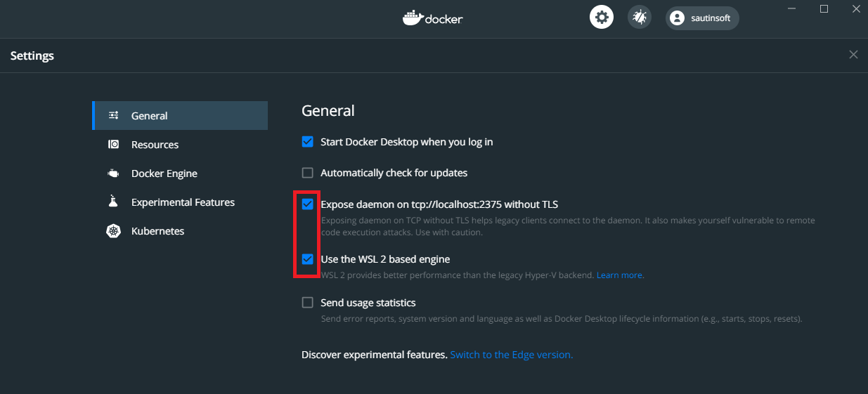Click Switch to the Edge version link
The image size is (868, 394).
(x=511, y=355)
